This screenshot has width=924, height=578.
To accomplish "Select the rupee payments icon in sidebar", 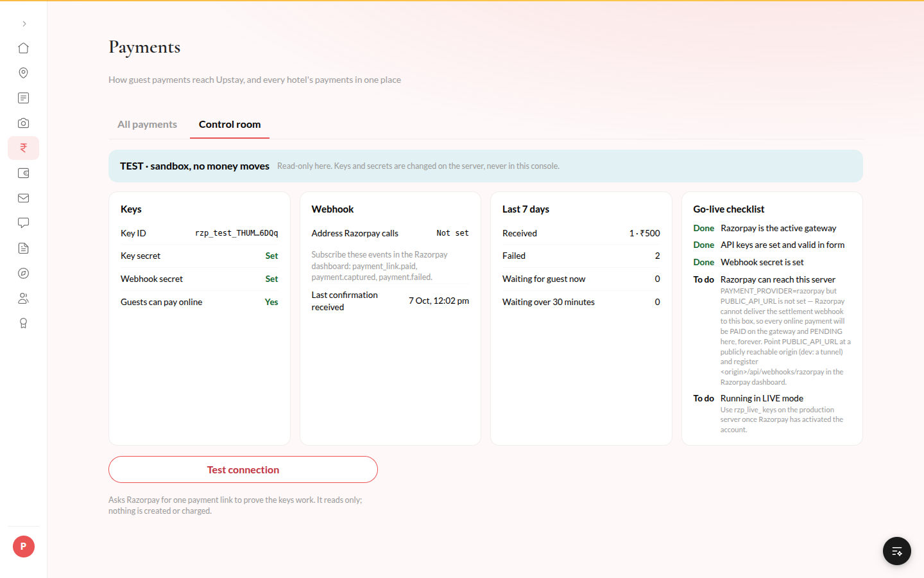I will [23, 148].
